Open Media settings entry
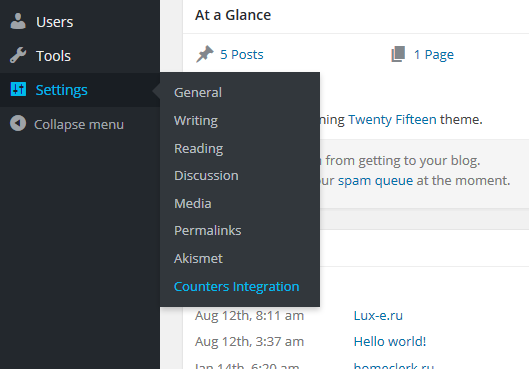Image resolution: width=529 pixels, height=369 pixels. (x=193, y=204)
